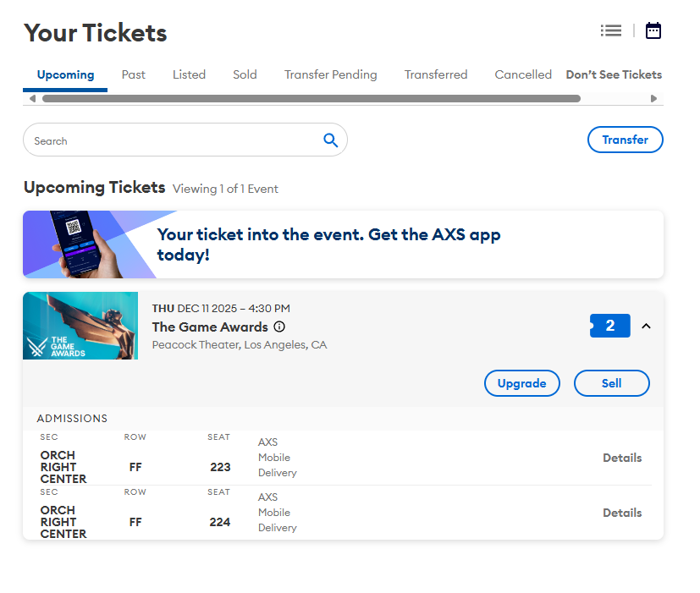Select the Upcoming tab

coord(65,74)
